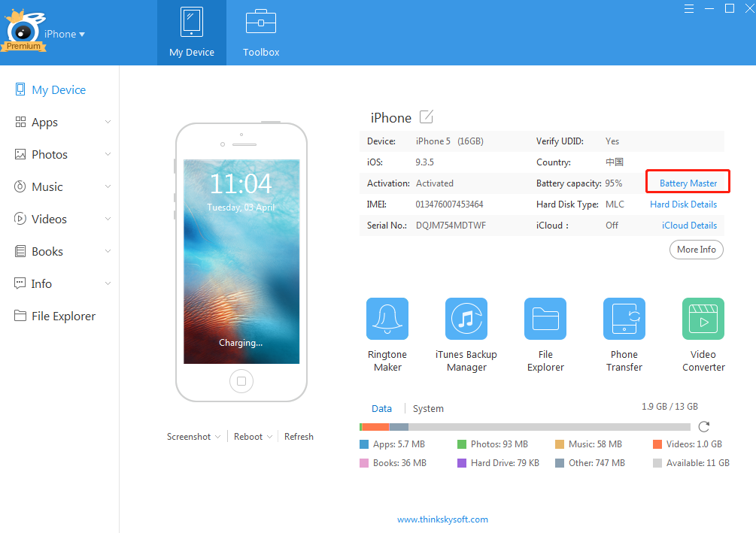Click the edit device name pencil icon
Image resolution: width=756 pixels, height=533 pixels.
pyautogui.click(x=427, y=117)
